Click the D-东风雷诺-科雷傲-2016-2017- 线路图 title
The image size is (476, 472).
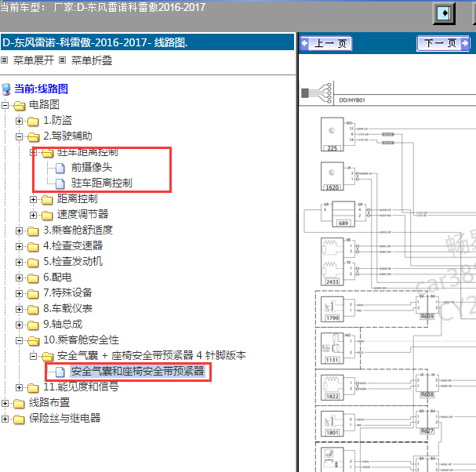point(95,42)
